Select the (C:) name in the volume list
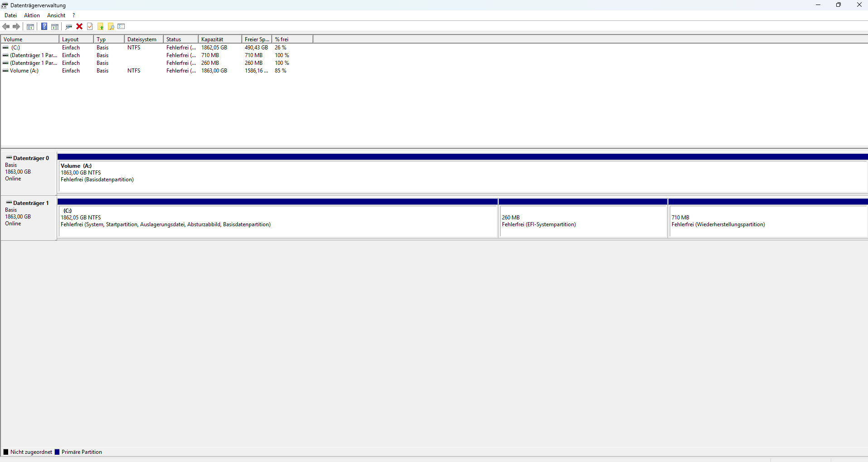This screenshot has height=462, width=868. point(16,48)
